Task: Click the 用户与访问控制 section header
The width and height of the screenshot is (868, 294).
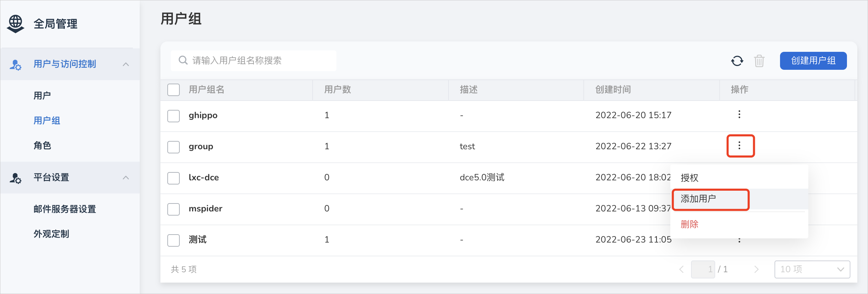Action: click(x=70, y=64)
